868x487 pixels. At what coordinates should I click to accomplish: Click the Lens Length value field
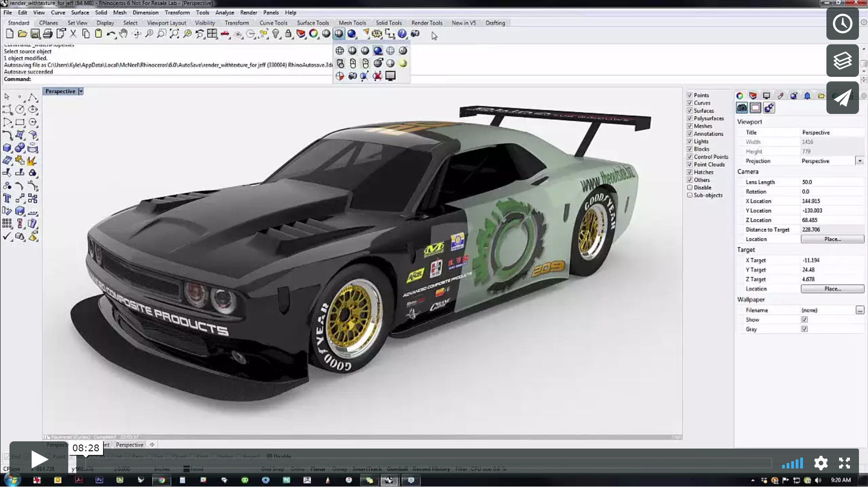[832, 182]
